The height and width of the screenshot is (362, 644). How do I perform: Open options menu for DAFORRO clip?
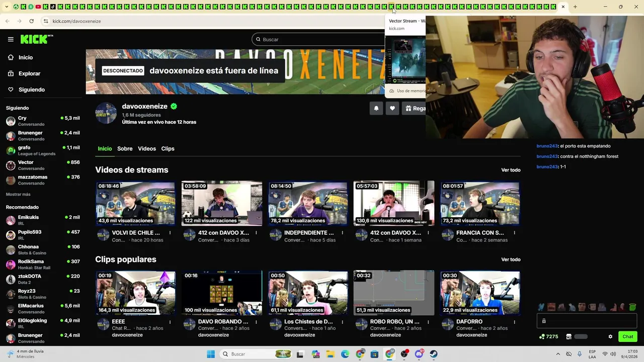[x=514, y=322]
